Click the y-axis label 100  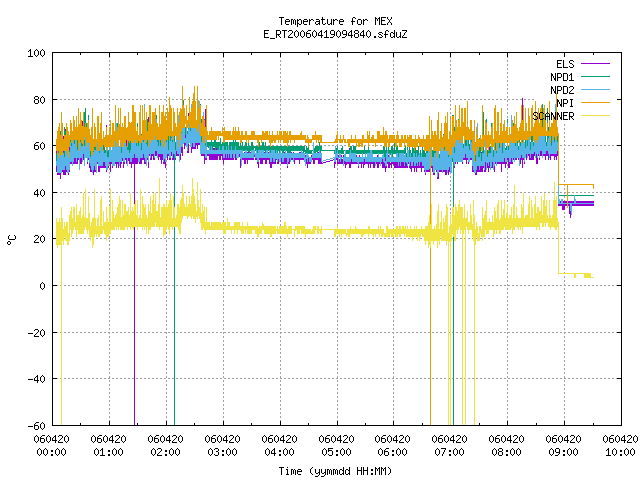36,53
